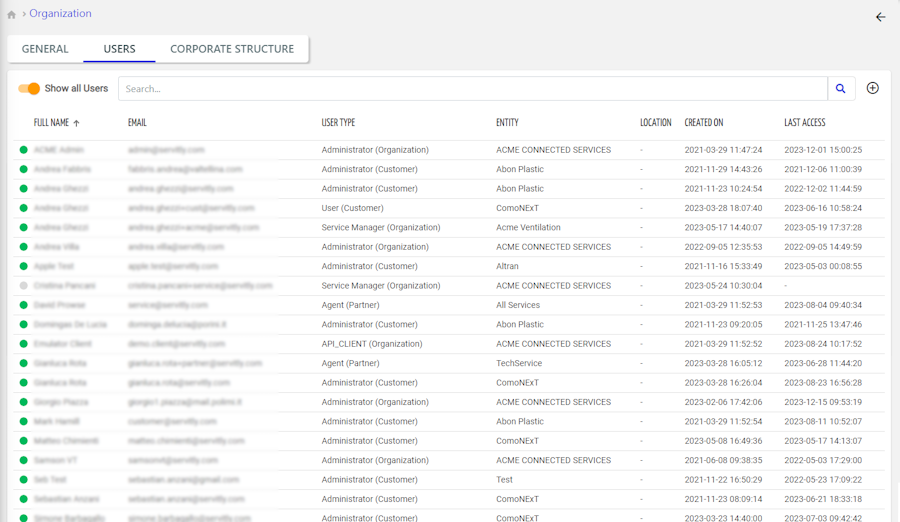This screenshot has height=522, width=900.
Task: Select the Users tab
Action: pyautogui.click(x=120, y=49)
